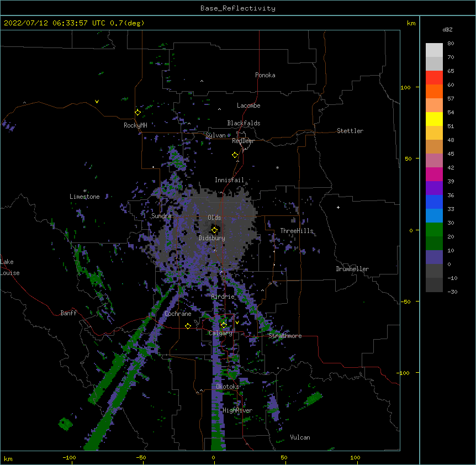The image size is (476, 465).
Task: Click the asterisk marker east of Innisfail
Action: [277, 167]
